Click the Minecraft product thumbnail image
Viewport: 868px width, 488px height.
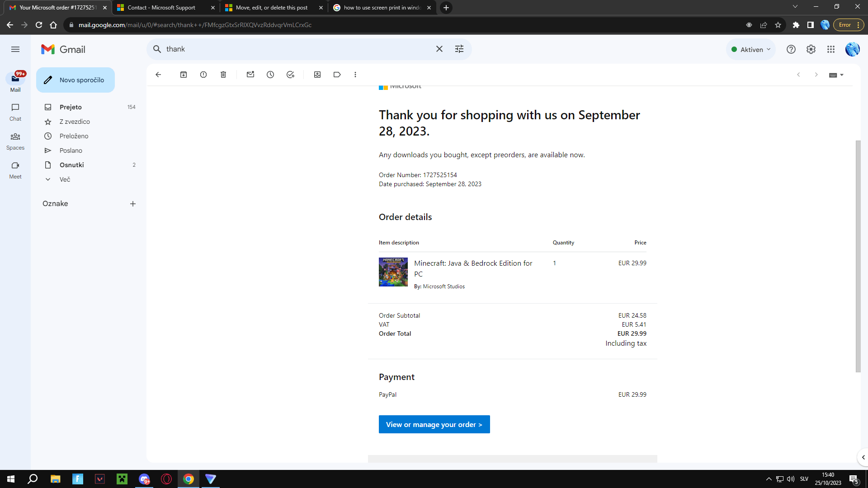(x=393, y=272)
